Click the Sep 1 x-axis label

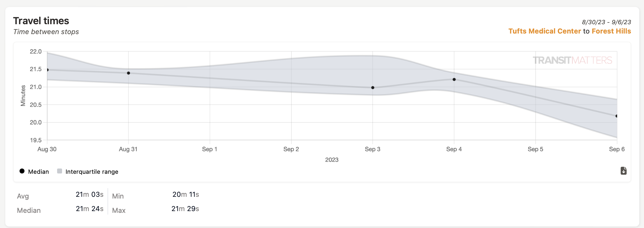(x=210, y=149)
